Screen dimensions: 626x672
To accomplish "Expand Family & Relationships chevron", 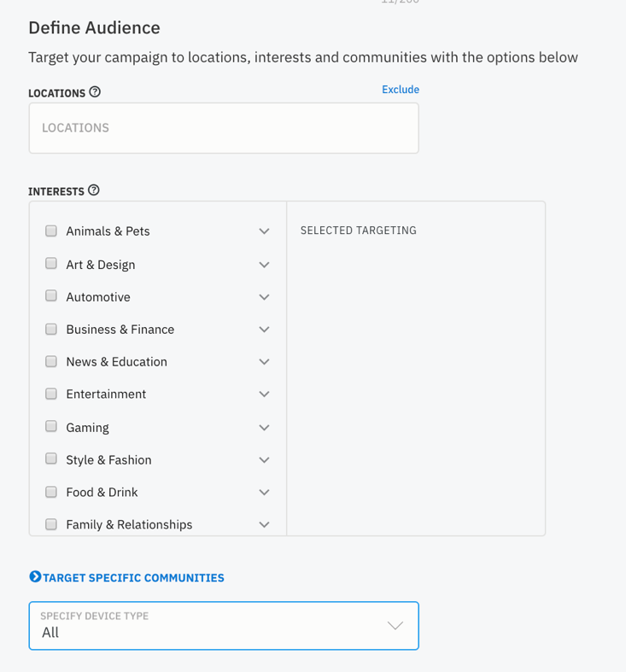I will (264, 524).
